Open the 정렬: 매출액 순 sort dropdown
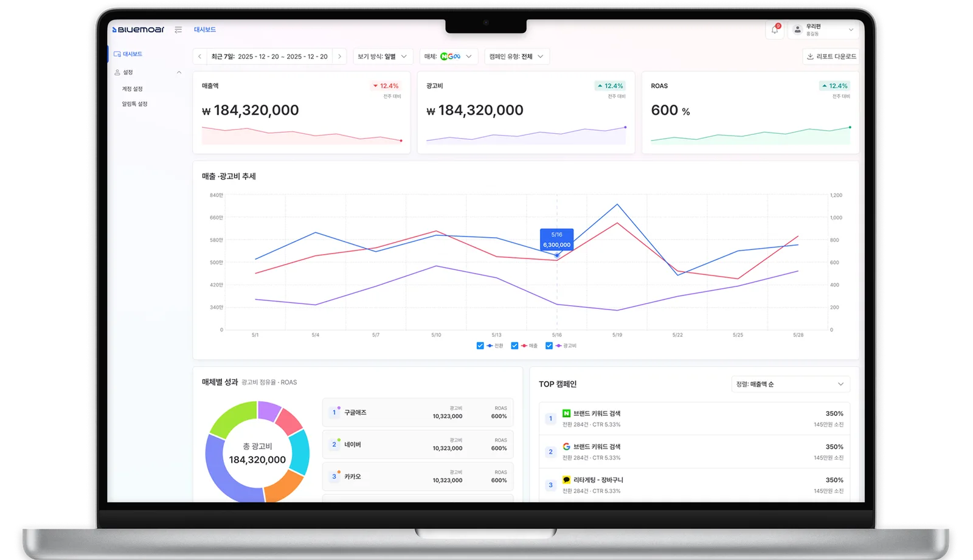This screenshot has width=973, height=560. coord(790,384)
